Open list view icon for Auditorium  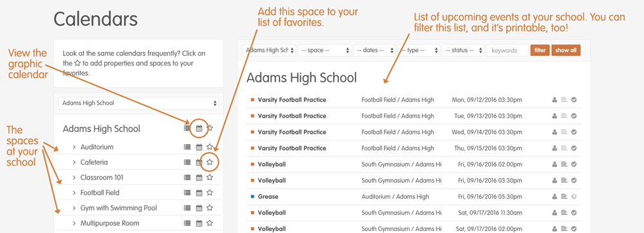pos(187,147)
